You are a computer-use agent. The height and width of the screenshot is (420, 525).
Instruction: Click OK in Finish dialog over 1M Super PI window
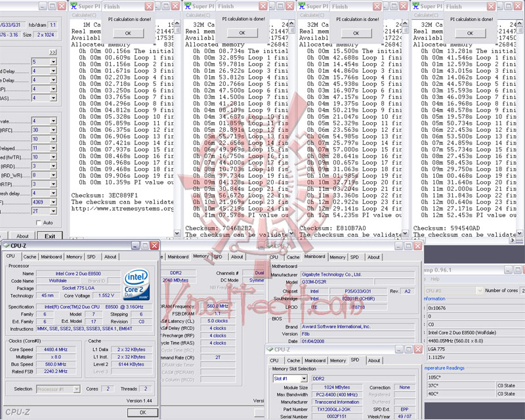128,33
